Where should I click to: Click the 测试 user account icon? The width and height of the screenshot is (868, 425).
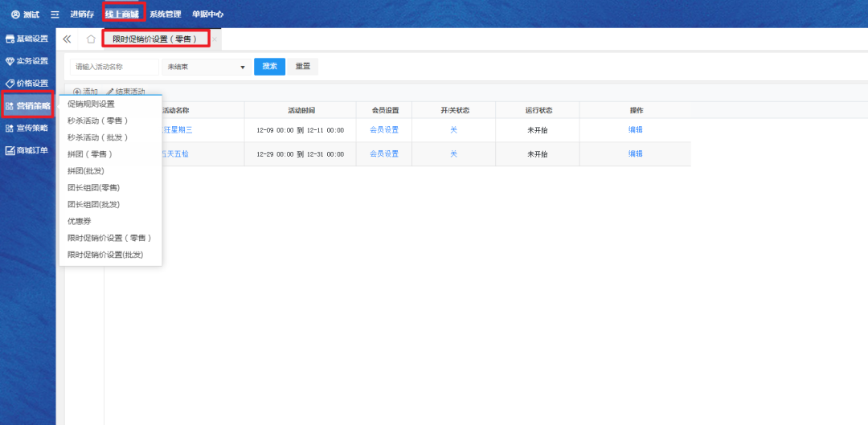[x=15, y=14]
